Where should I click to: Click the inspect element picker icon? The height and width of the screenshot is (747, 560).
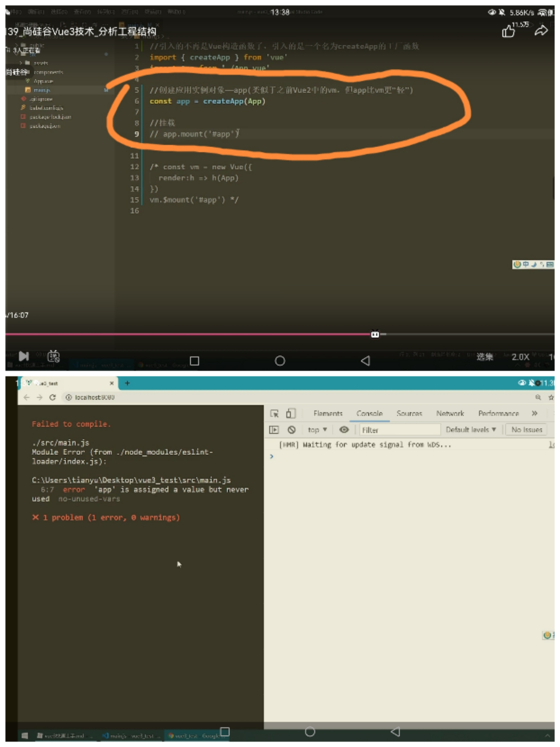(x=274, y=413)
